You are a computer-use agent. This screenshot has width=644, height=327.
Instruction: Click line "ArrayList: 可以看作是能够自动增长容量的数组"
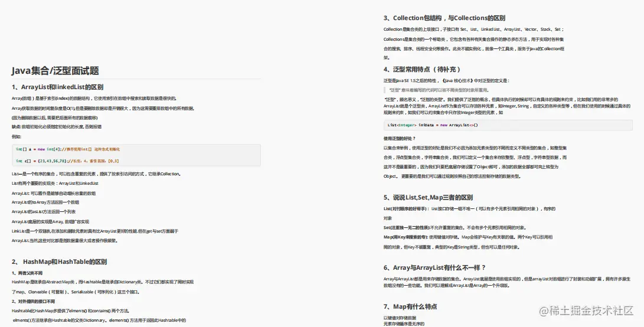(x=54, y=193)
